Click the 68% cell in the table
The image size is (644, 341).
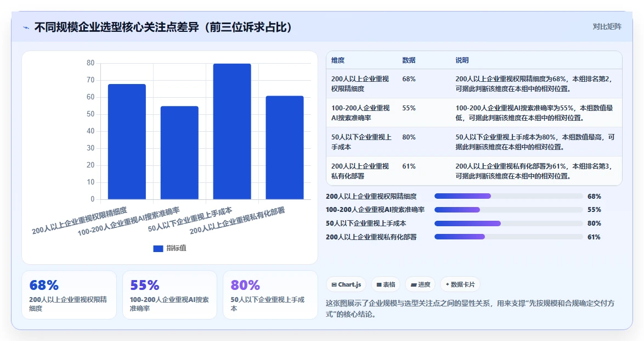409,79
